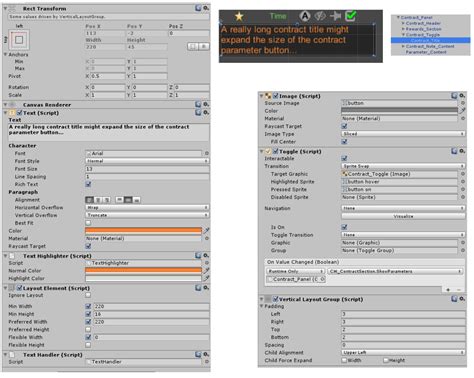Open the Image Type dropdown
The image size is (474, 378).
coord(403,134)
